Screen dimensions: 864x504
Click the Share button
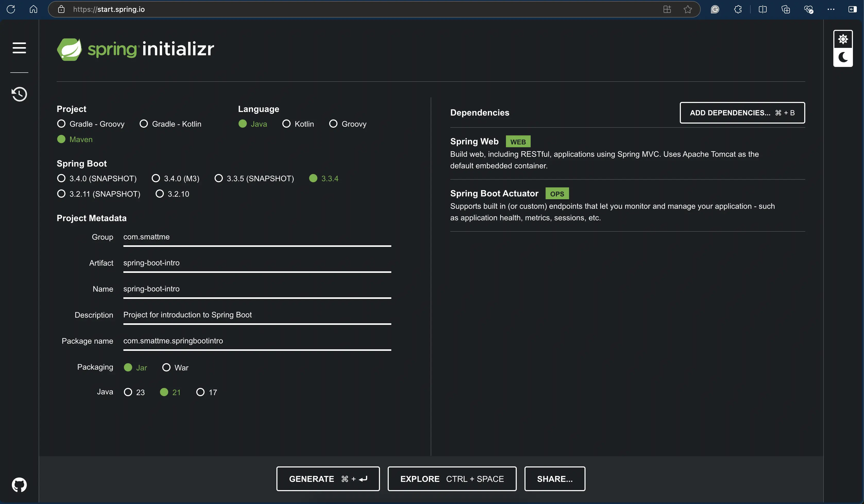pos(555,479)
